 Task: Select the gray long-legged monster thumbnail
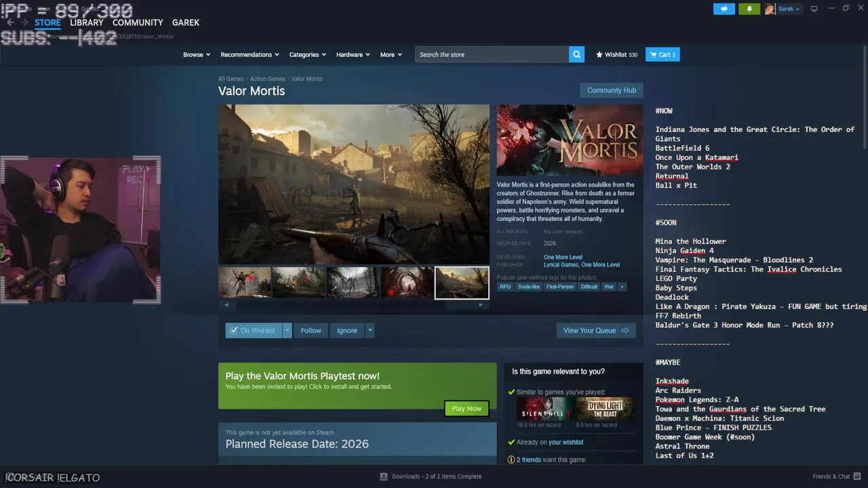click(x=353, y=283)
